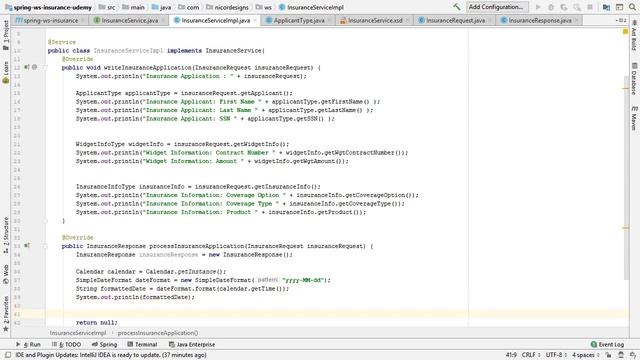This screenshot has height=360, width=640.
Task: Toggle the Structure side panel
Action: pos(5,235)
